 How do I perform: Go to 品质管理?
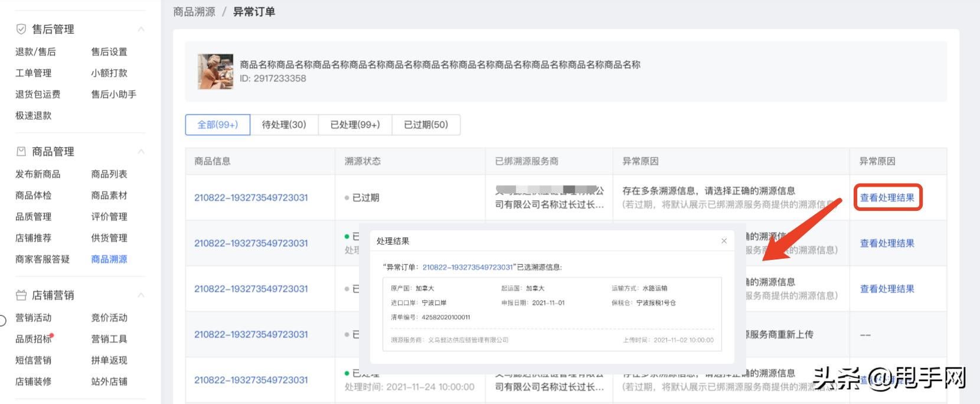pos(34,217)
